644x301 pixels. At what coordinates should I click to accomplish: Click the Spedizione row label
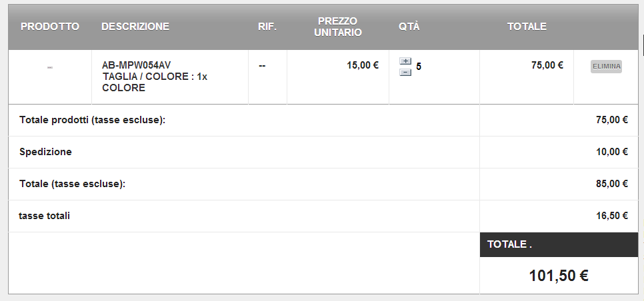click(x=45, y=152)
